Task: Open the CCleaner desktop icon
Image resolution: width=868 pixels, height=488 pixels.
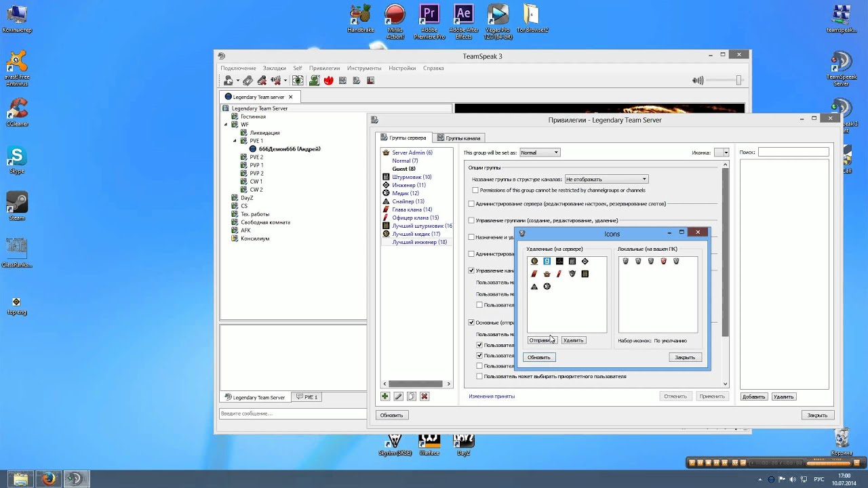Action: (17, 113)
